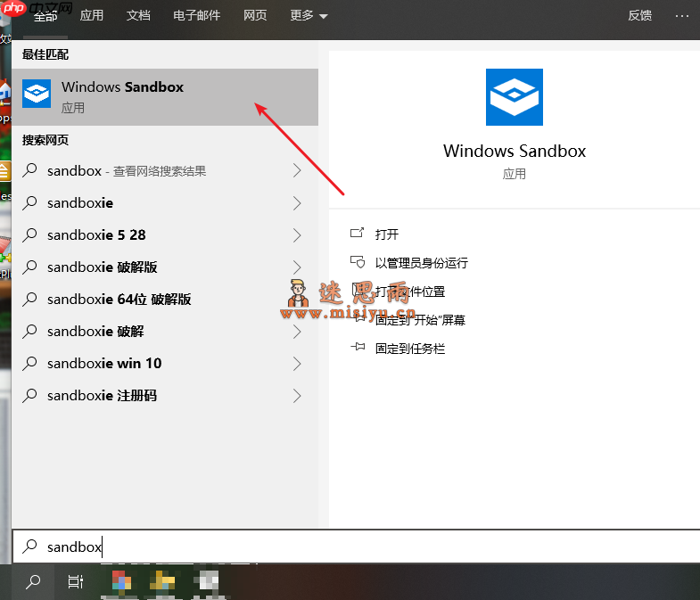Expand the sandboxie suggestion arrow
This screenshot has width=700, height=600.
tap(297, 203)
